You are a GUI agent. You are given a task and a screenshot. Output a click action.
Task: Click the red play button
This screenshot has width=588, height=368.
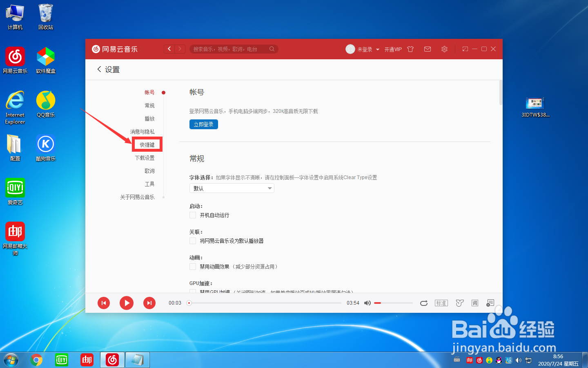coord(127,303)
